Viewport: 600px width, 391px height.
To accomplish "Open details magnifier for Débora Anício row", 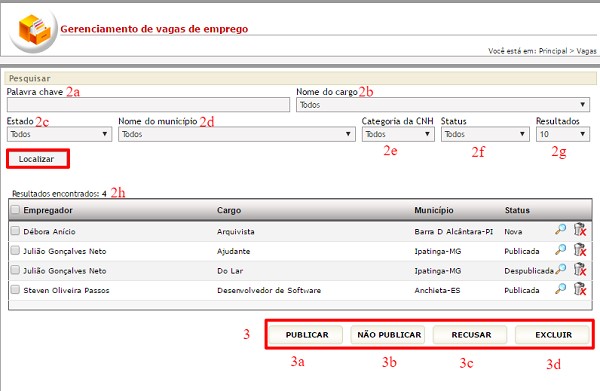I will pyautogui.click(x=561, y=229).
